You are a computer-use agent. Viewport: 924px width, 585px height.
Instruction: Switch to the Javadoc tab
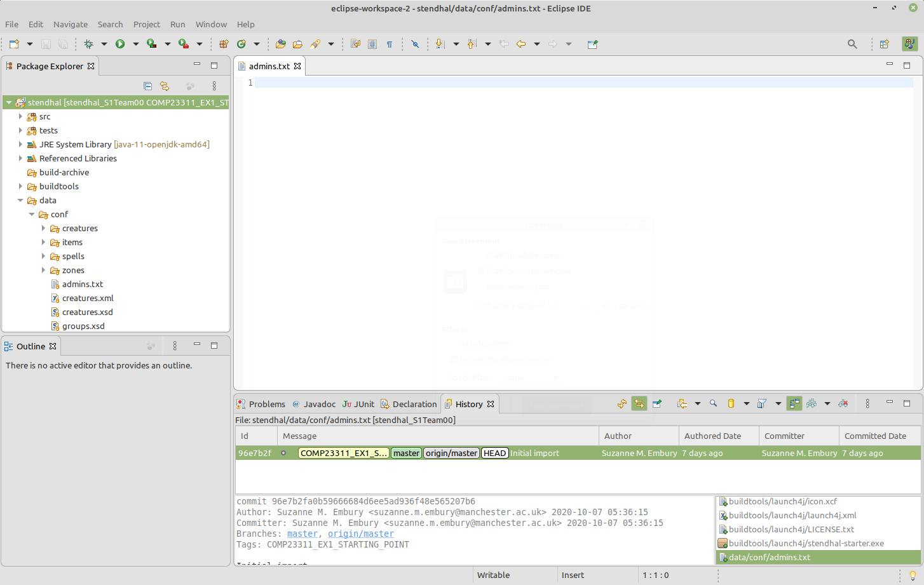pos(314,404)
